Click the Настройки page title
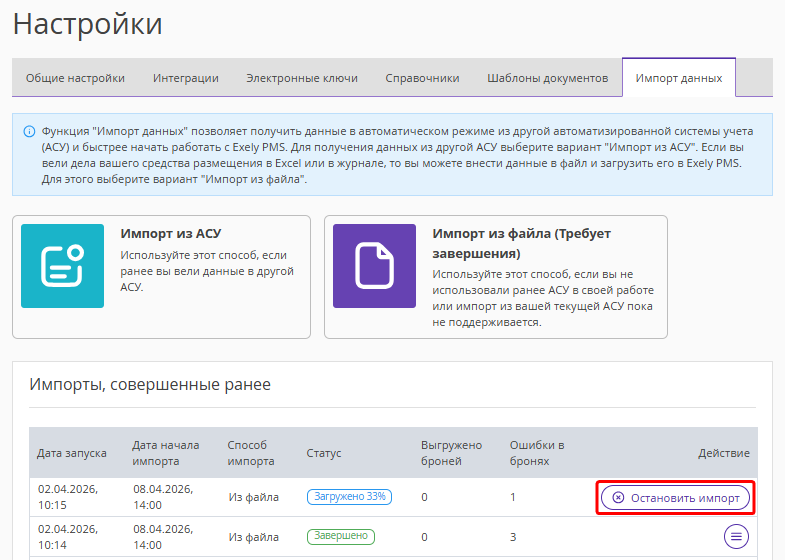785x560 pixels. coord(88,24)
